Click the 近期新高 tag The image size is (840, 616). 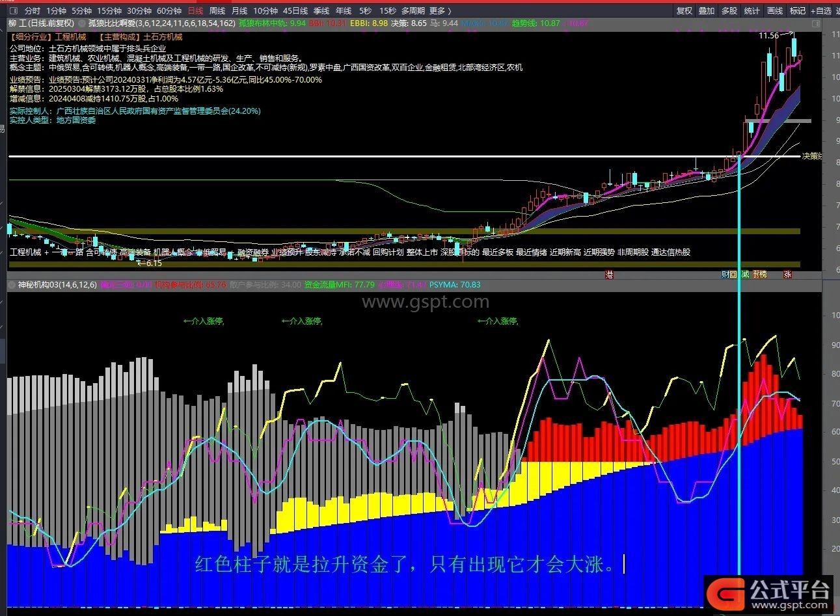click(x=565, y=252)
